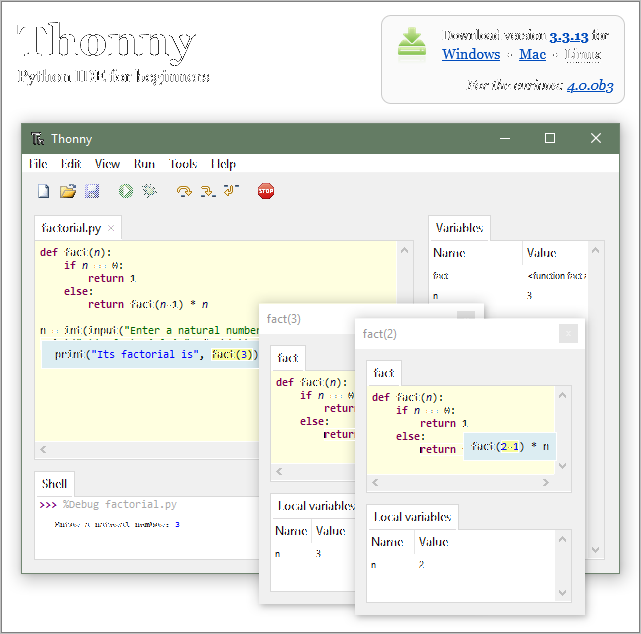The width and height of the screenshot is (641, 634).
Task: Open the Edit menu
Action: tap(71, 164)
